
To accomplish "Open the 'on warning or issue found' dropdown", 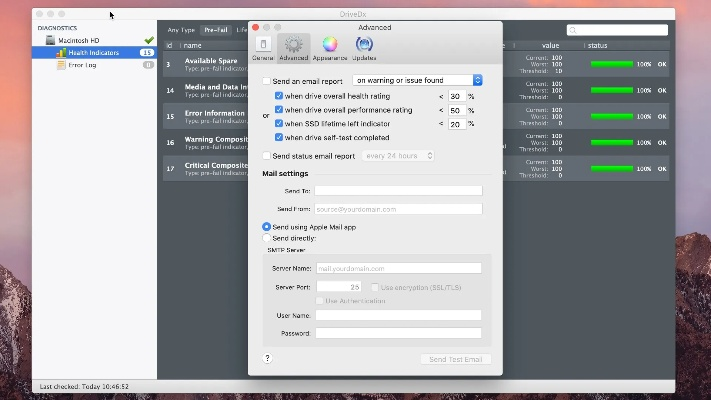I will [x=418, y=80].
